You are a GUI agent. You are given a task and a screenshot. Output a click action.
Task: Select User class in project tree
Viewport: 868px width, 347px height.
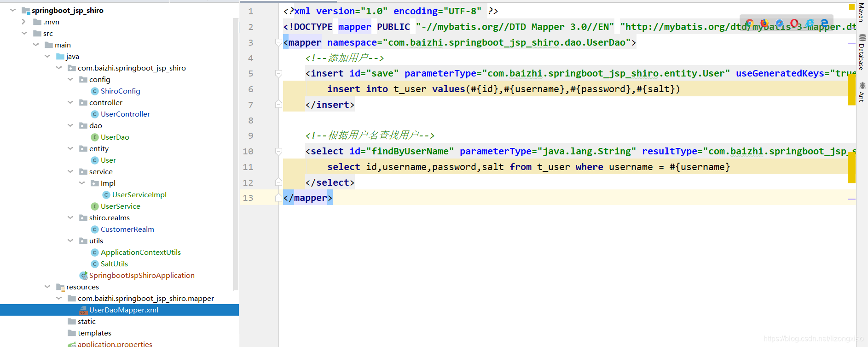pos(108,160)
